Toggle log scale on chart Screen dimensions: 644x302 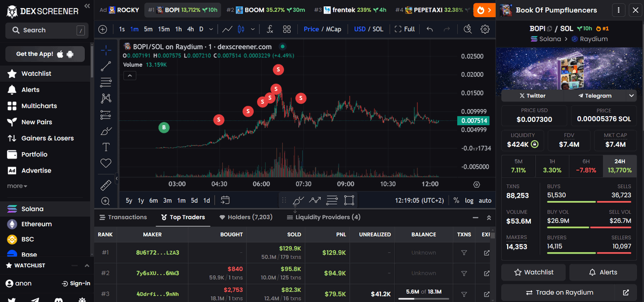(x=469, y=200)
